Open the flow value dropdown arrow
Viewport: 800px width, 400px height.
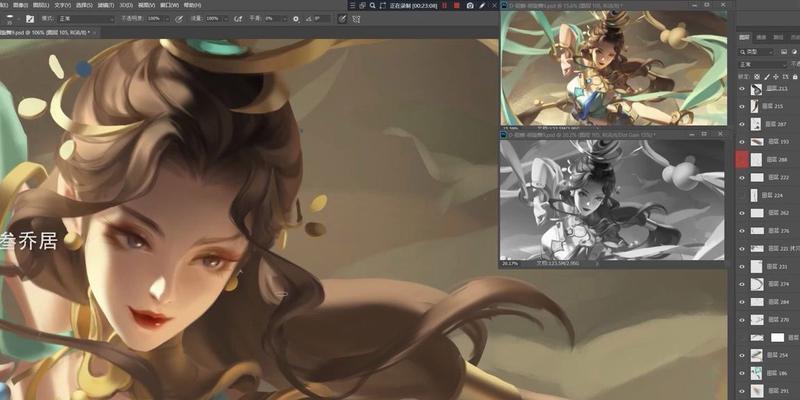(x=225, y=19)
